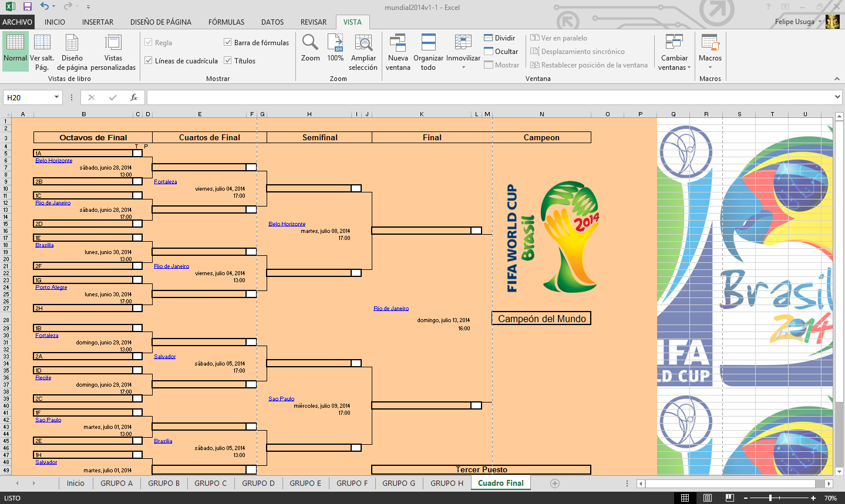Switch to Page Layout view in status bar
This screenshot has width=845, height=504.
(708, 498)
